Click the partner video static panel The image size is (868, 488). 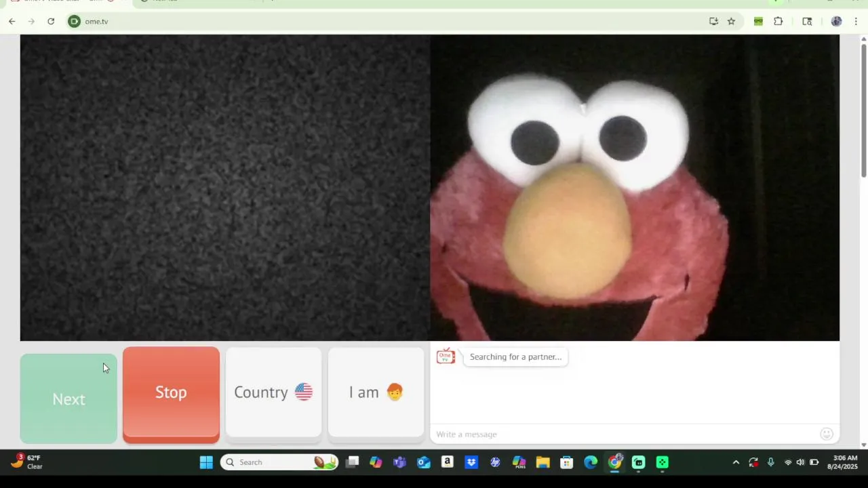(x=225, y=188)
